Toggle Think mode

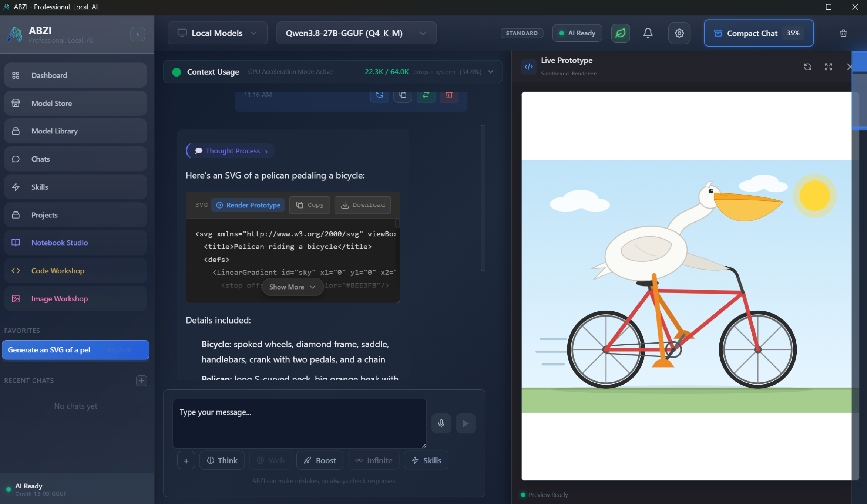coord(222,460)
